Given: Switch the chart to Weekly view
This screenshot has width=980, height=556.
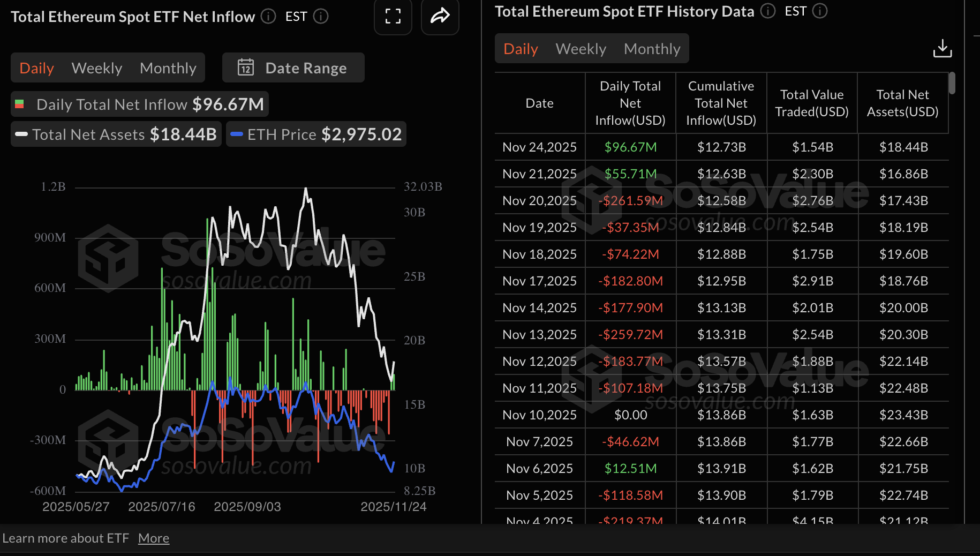Looking at the screenshot, I should click(x=96, y=67).
